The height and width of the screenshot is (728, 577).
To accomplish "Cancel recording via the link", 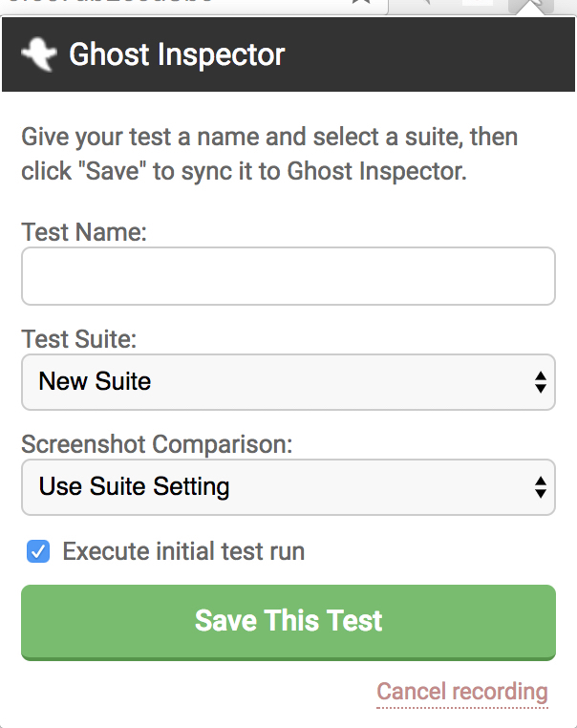I will [x=462, y=692].
